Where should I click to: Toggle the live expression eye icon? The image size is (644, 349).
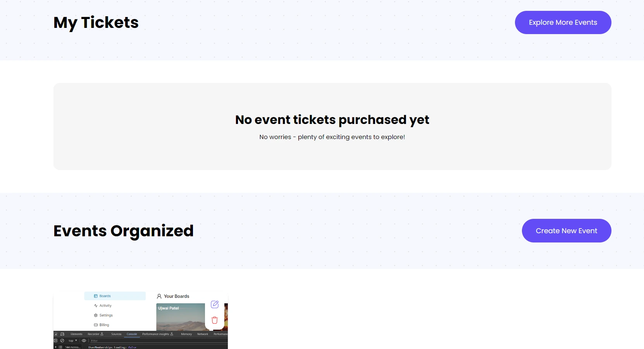pos(84,340)
